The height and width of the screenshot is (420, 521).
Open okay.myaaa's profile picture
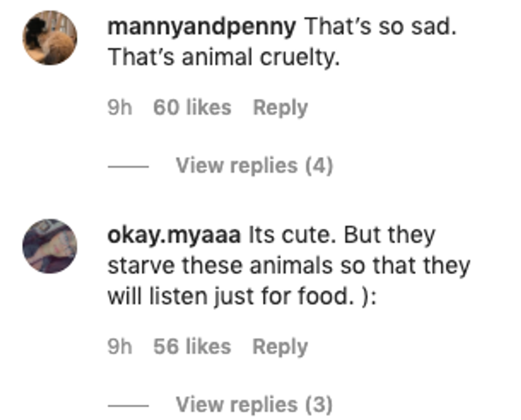pyautogui.click(x=49, y=246)
